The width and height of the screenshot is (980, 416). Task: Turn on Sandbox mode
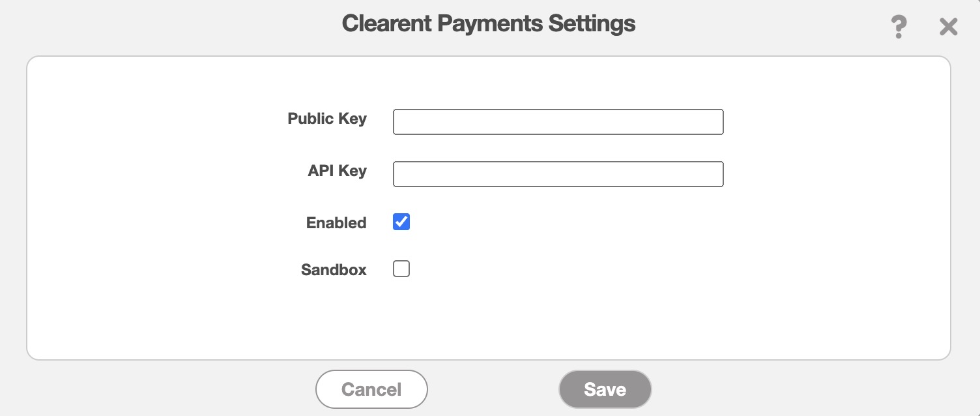coord(401,269)
